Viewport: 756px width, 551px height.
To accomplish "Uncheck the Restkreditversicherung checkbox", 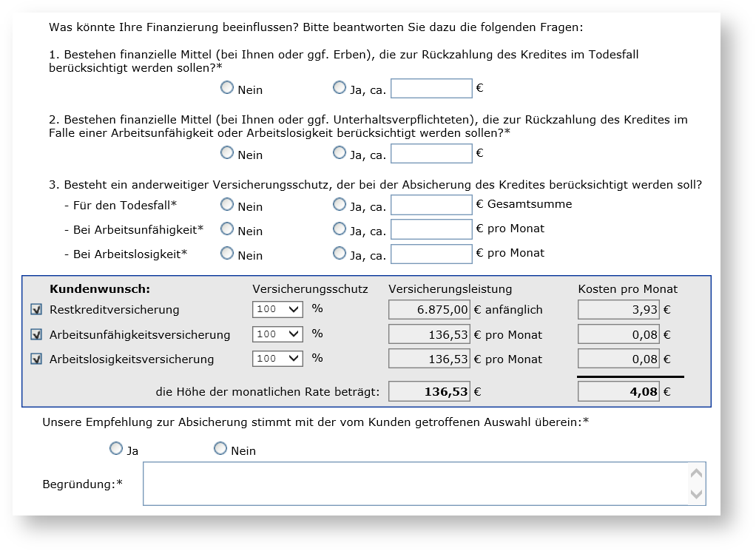I will [36, 310].
